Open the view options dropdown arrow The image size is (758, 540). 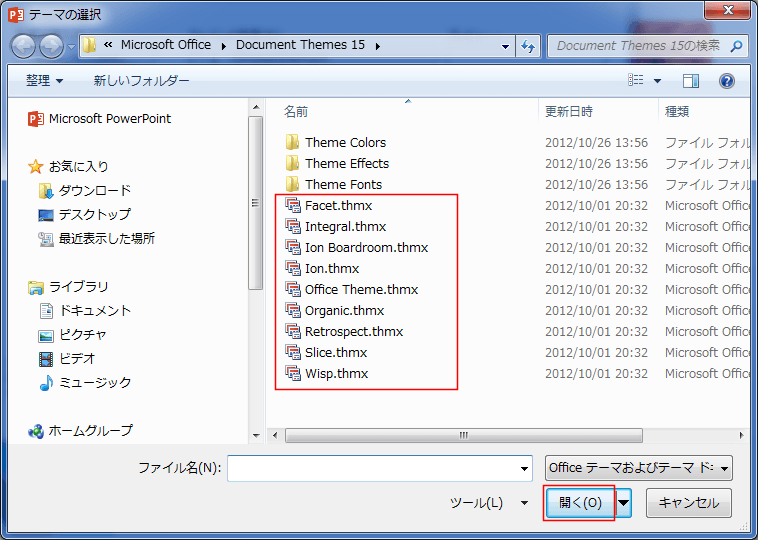[x=657, y=81]
